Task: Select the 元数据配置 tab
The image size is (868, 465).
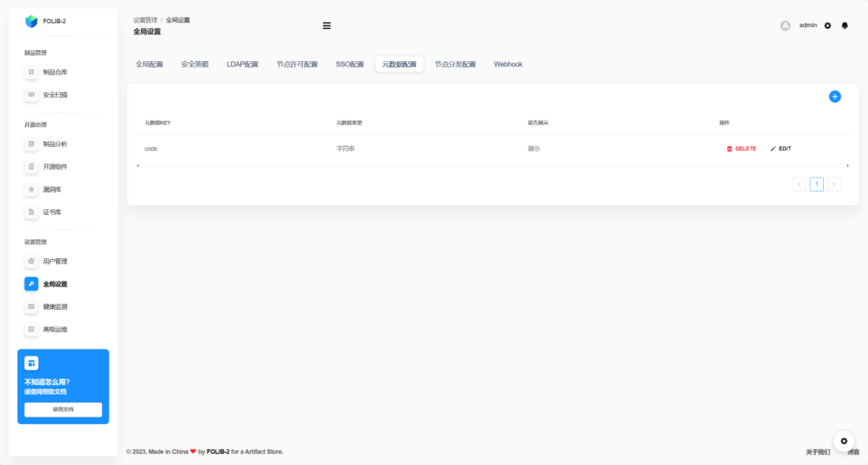Action: [399, 64]
